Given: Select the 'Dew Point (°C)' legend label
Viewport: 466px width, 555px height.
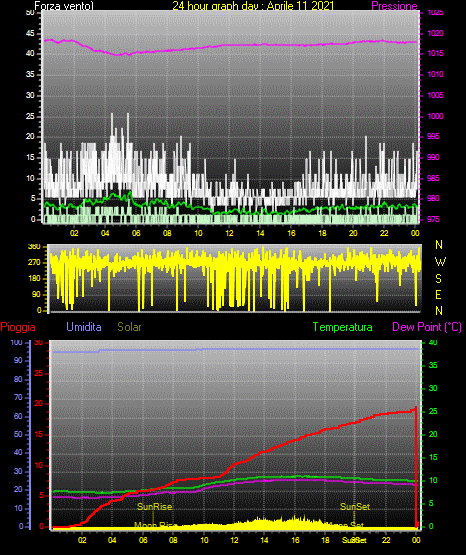Looking at the screenshot, I should pos(427,327).
